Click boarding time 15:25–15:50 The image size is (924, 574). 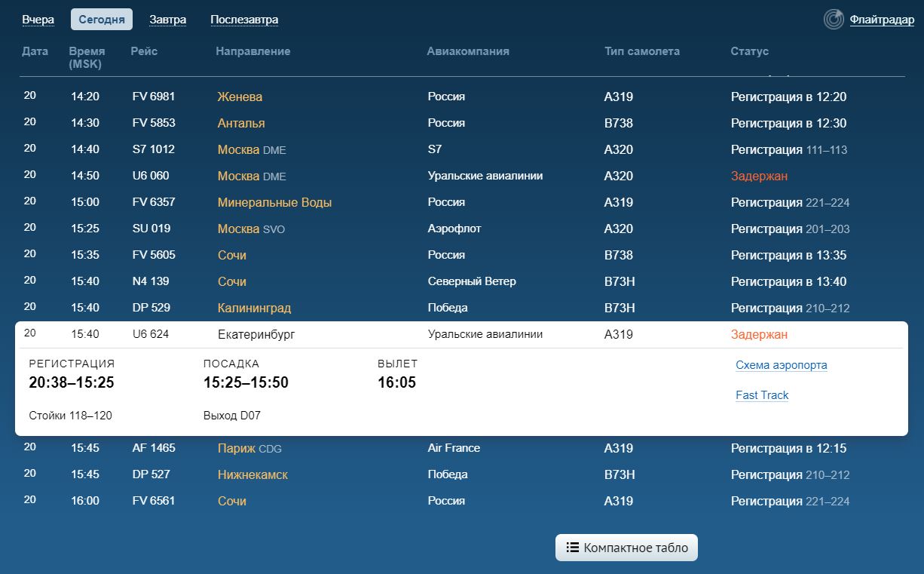(246, 382)
